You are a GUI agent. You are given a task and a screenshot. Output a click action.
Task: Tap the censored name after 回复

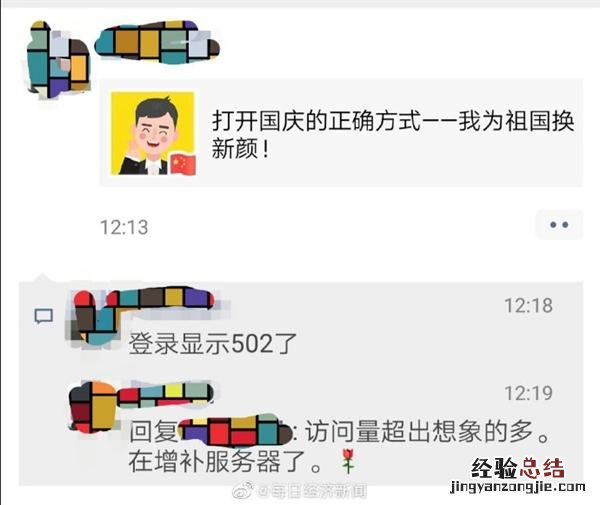pos(235,430)
